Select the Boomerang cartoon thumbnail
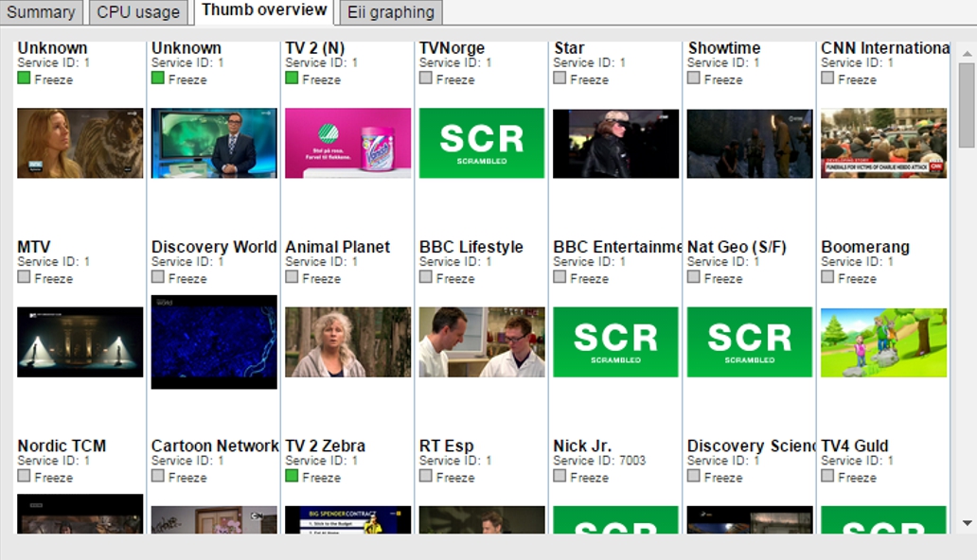This screenshot has height=560, width=977. coord(883,342)
